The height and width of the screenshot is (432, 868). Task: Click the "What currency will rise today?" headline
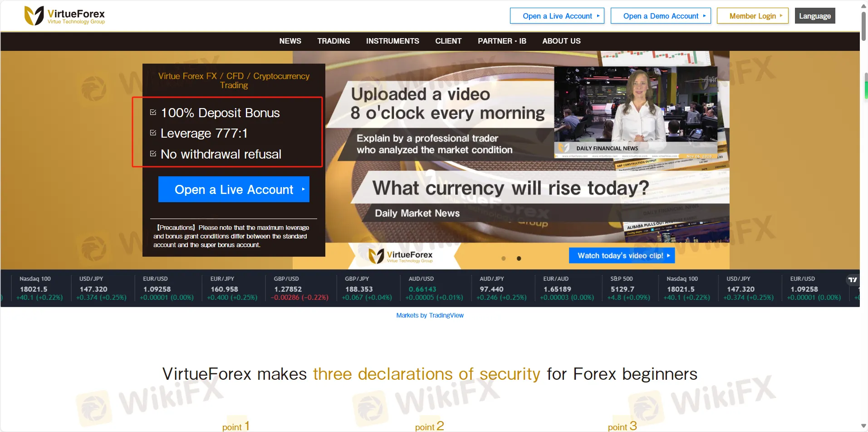(x=510, y=188)
